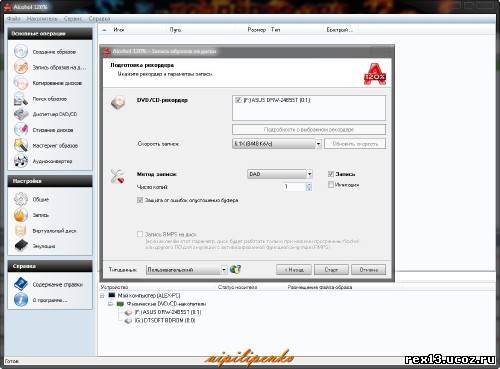This screenshot has width=500, height=369.
Task: Click the image creation wizard icon
Action: pyautogui.click(x=21, y=52)
